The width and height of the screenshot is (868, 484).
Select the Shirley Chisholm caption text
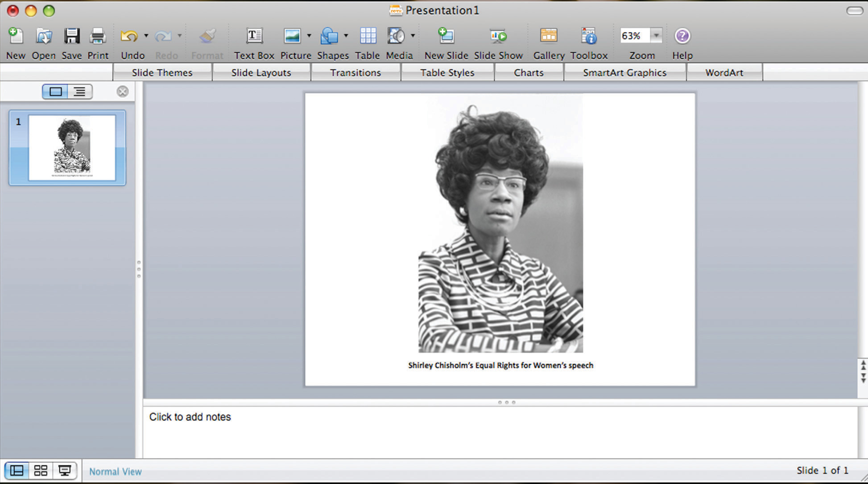pyautogui.click(x=500, y=365)
